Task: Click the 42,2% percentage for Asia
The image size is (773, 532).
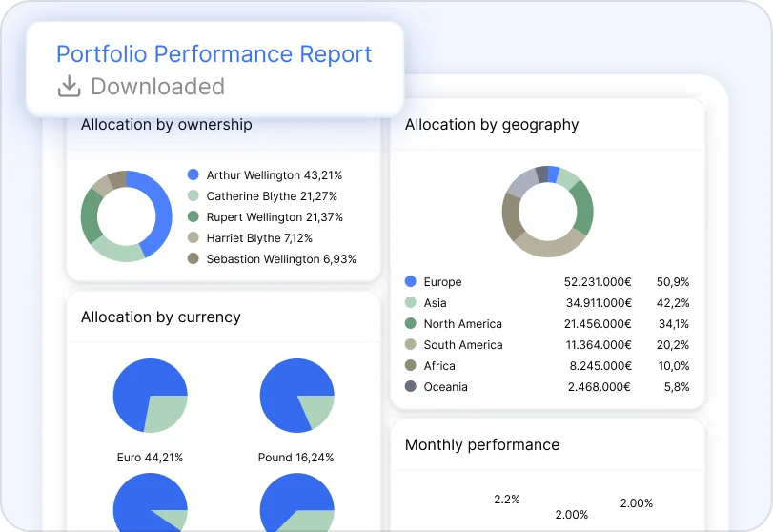Action: pyautogui.click(x=673, y=303)
